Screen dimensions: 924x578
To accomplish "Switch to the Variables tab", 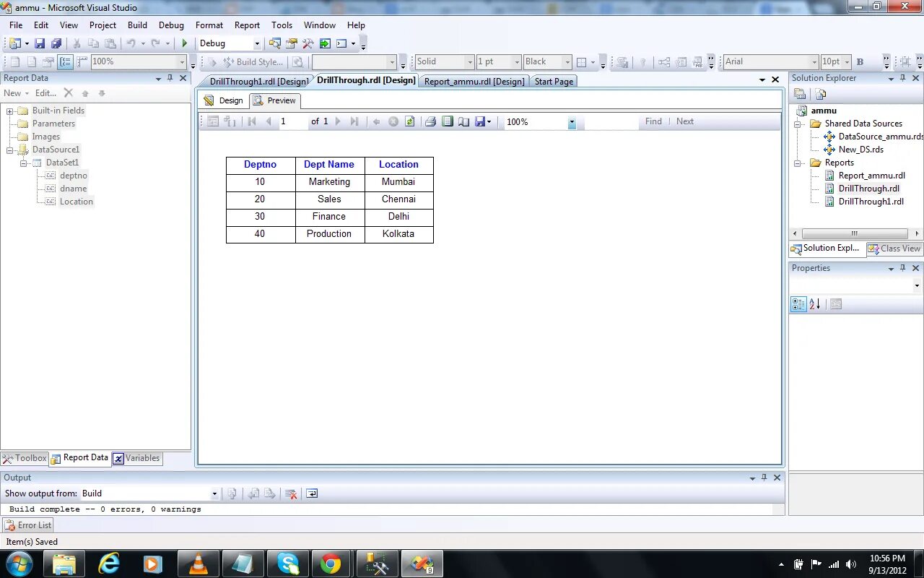I will [x=136, y=458].
